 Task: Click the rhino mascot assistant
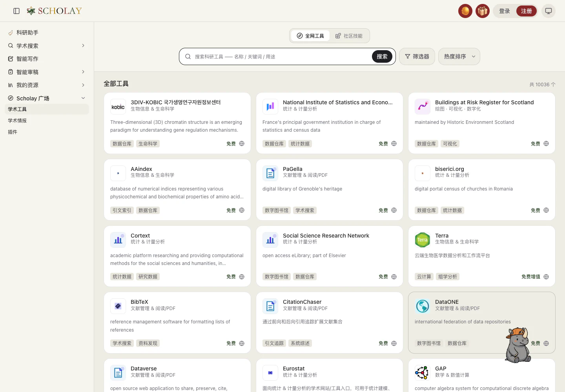tap(518, 345)
